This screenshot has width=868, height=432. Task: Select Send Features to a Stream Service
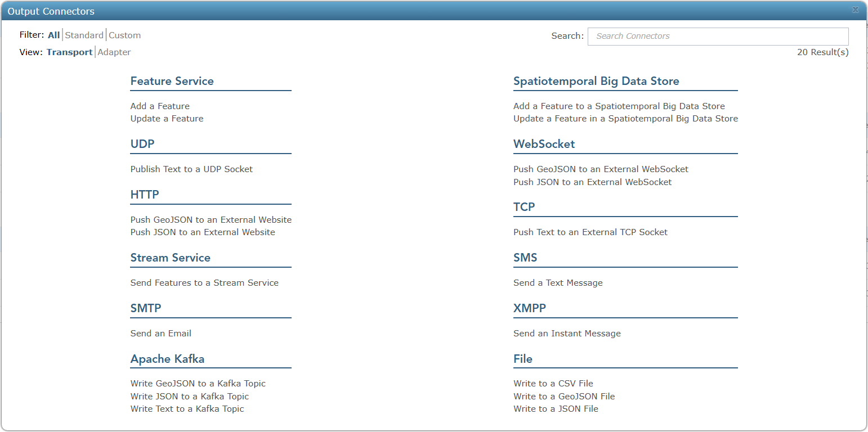pos(204,282)
